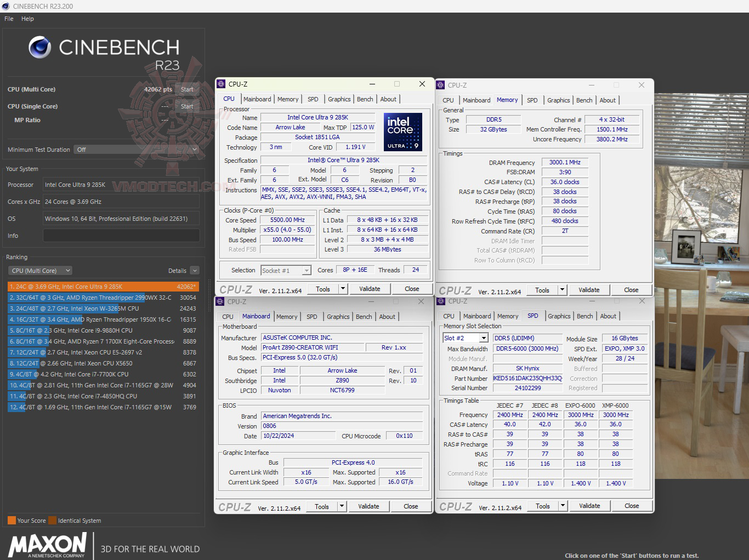Switch to the Memory tab in the processor window
The width and height of the screenshot is (749, 560).
[288, 99]
